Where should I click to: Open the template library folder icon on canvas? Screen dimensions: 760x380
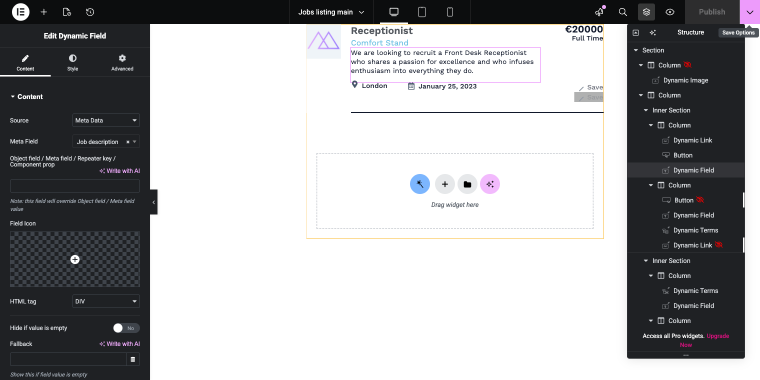tap(467, 184)
